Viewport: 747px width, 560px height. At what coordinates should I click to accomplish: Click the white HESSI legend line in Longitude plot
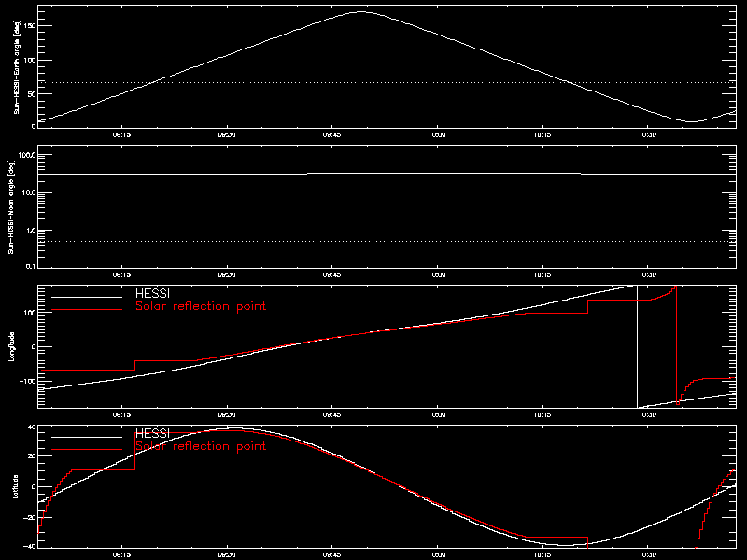click(87, 297)
